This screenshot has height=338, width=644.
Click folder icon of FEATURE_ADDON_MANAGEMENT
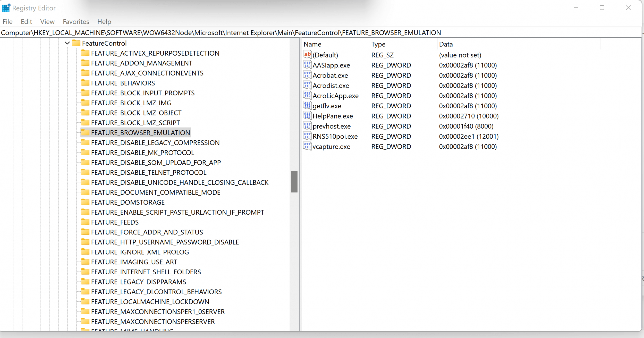pos(85,63)
